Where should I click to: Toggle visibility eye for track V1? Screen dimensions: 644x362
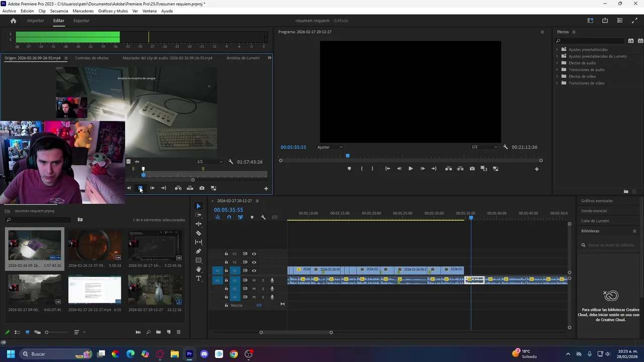click(254, 270)
